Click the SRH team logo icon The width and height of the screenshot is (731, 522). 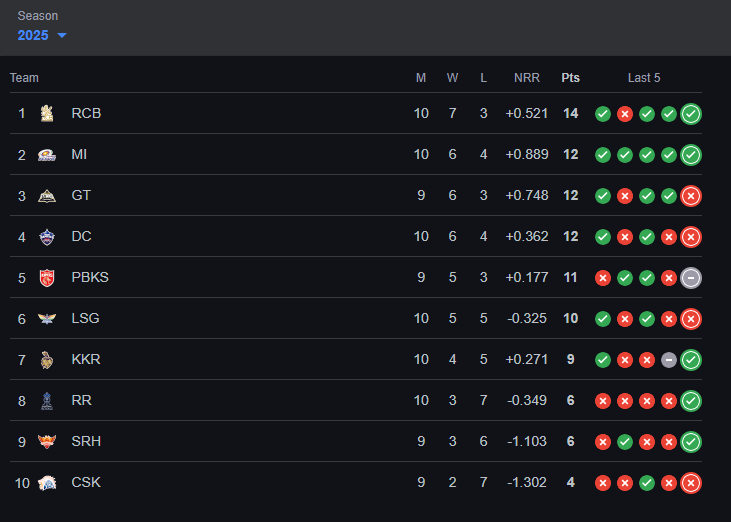[x=47, y=441]
